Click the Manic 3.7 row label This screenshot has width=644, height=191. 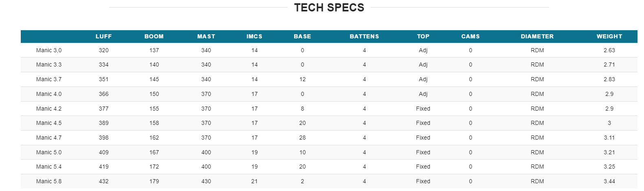49,79
